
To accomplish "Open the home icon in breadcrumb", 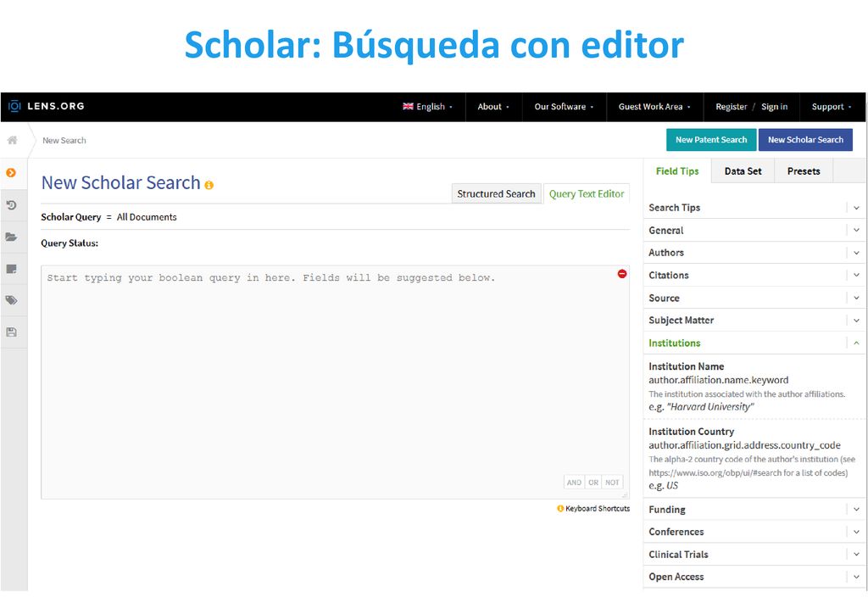I will 12,140.
